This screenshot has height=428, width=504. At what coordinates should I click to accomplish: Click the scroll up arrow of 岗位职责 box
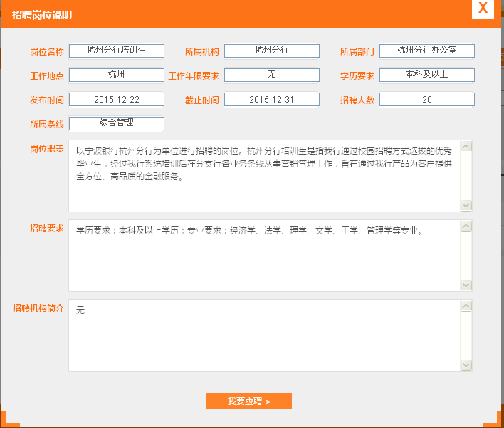click(x=466, y=146)
